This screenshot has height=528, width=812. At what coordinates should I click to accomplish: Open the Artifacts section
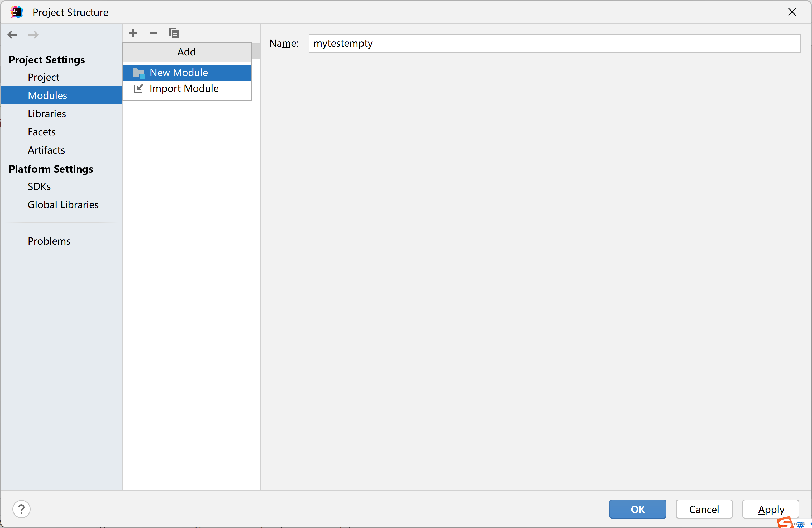click(x=46, y=150)
